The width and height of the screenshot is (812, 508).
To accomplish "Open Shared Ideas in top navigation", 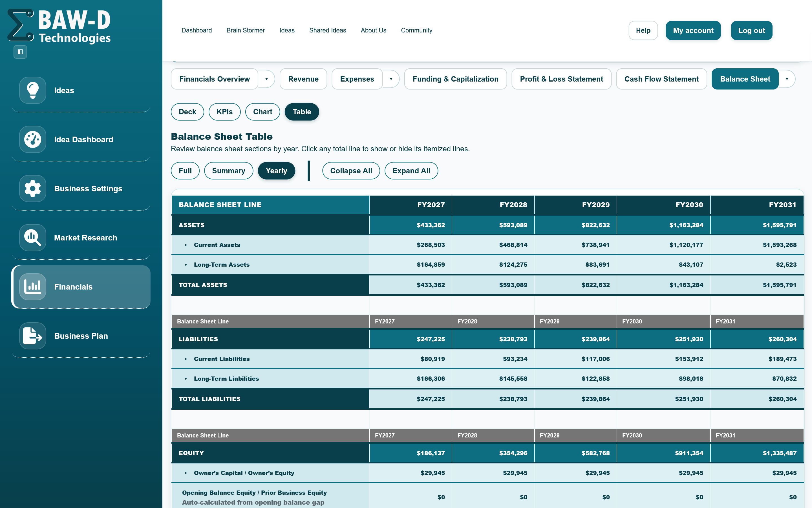I will [x=328, y=30].
